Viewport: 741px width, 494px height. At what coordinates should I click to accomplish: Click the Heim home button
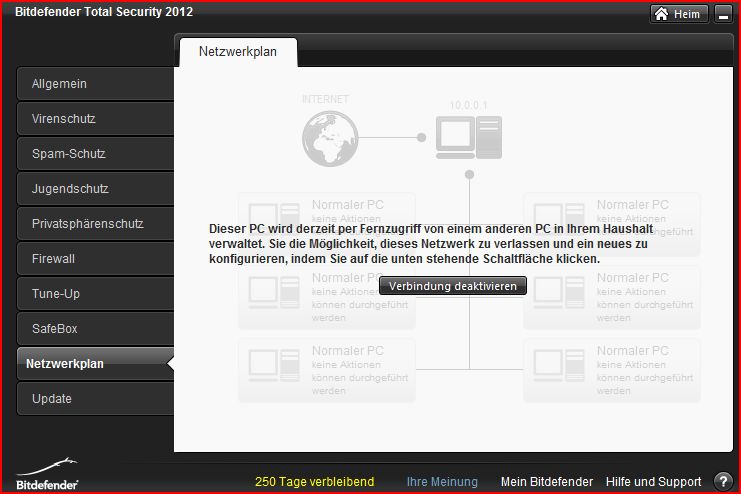point(679,14)
